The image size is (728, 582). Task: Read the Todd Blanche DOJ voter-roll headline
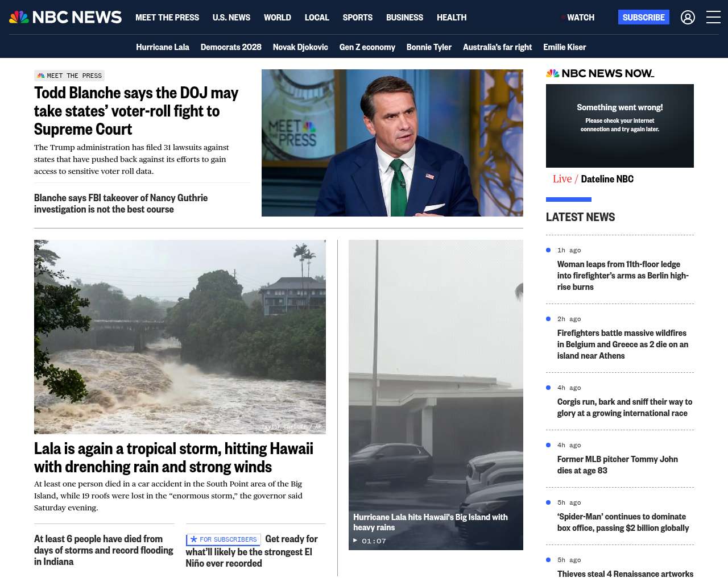(136, 111)
